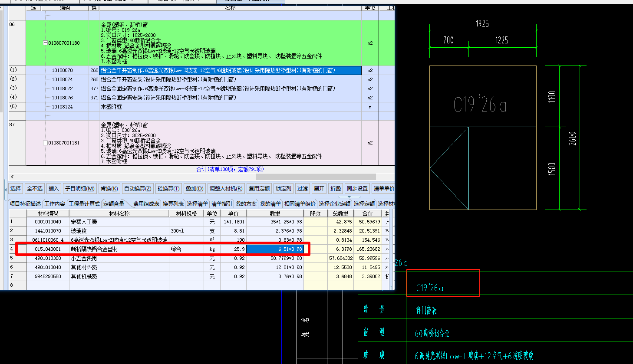Click the 展开 button
Image resolution: width=633 pixels, height=364 pixels.
point(319,188)
